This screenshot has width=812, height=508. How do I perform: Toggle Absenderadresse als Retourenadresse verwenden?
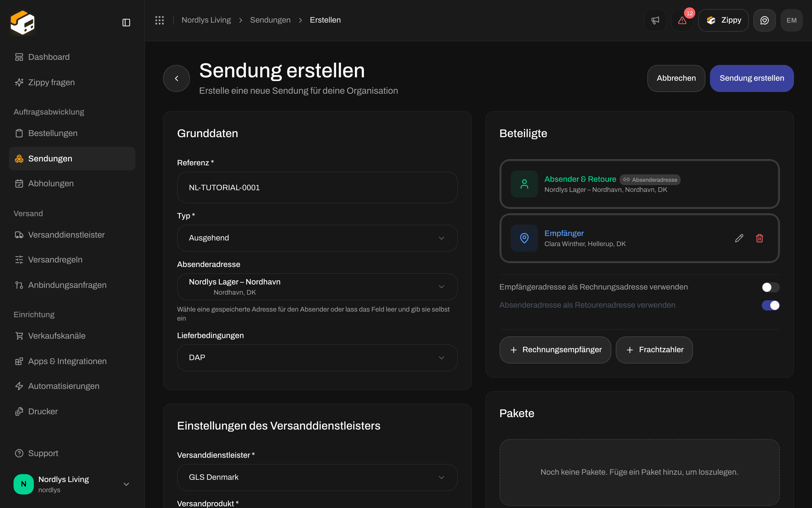click(771, 305)
